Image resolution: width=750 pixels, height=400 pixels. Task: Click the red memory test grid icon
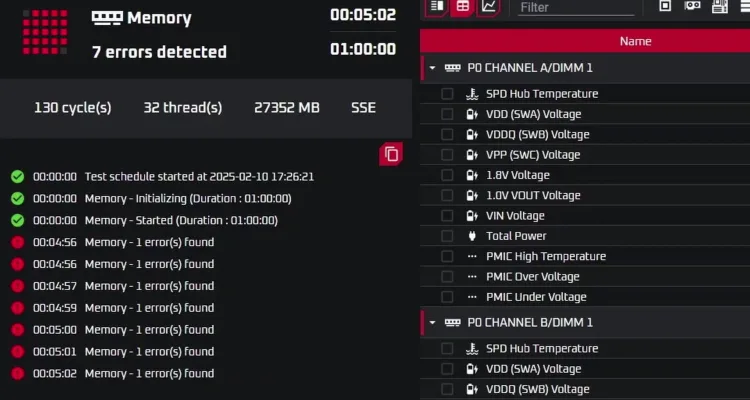pos(45,32)
